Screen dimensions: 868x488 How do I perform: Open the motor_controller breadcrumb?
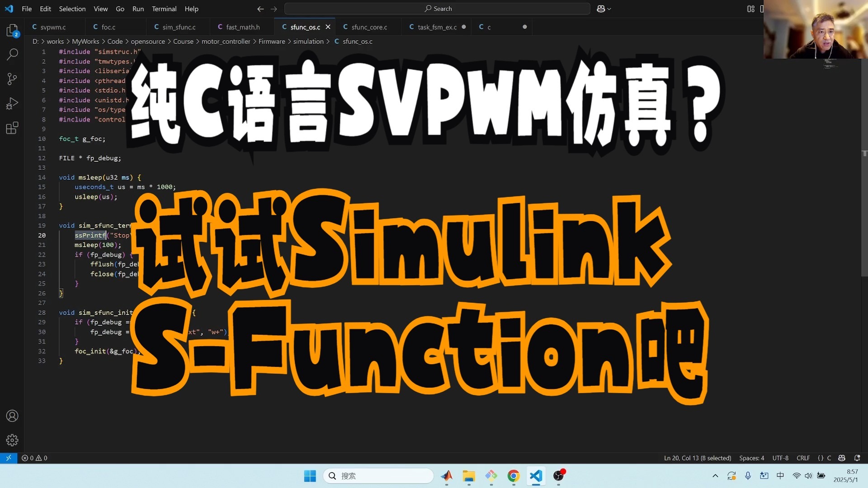tap(226, 41)
